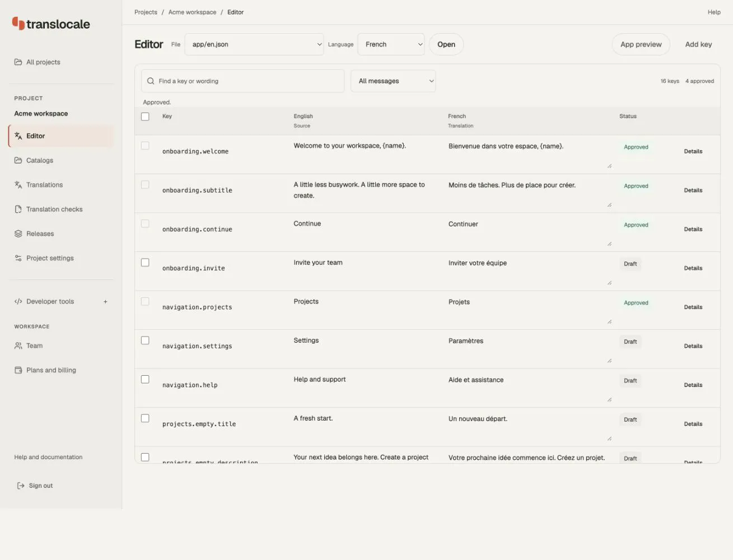Open the Help link at top right

tap(714, 12)
